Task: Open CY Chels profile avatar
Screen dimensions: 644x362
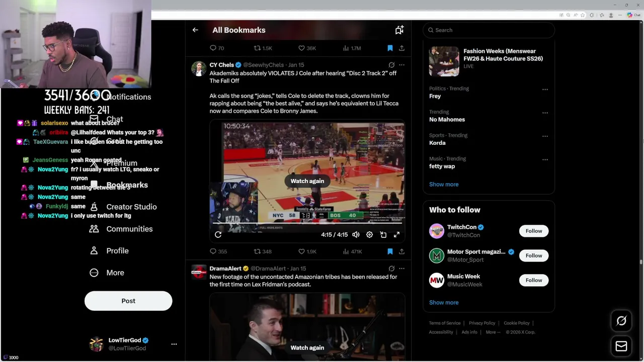Action: [199, 68]
